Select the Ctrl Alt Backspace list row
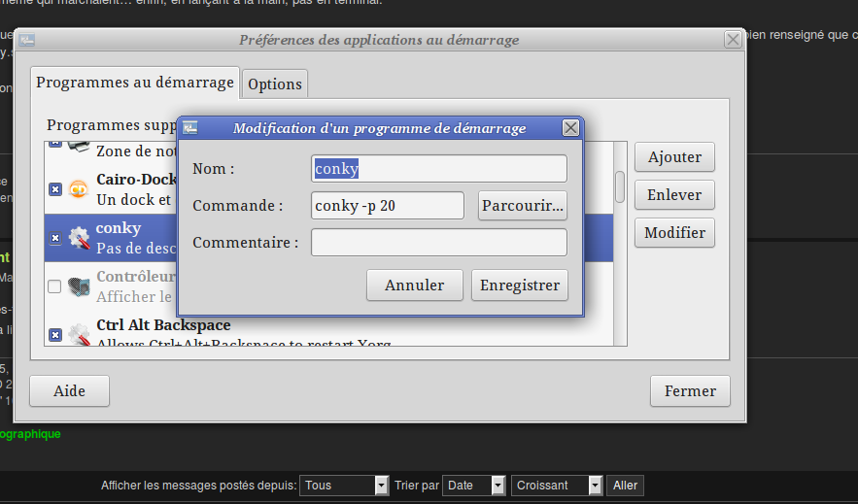 [328, 334]
